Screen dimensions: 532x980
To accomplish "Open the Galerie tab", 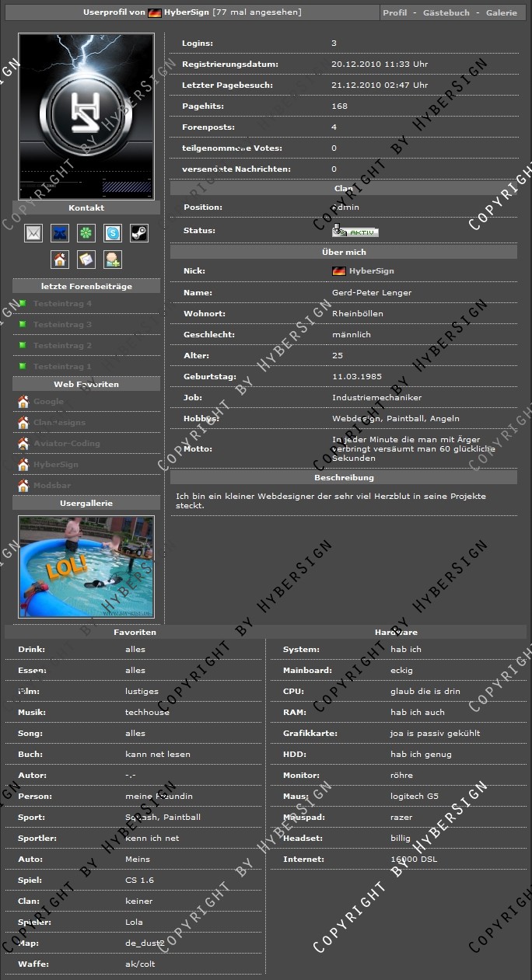I will coord(501,13).
